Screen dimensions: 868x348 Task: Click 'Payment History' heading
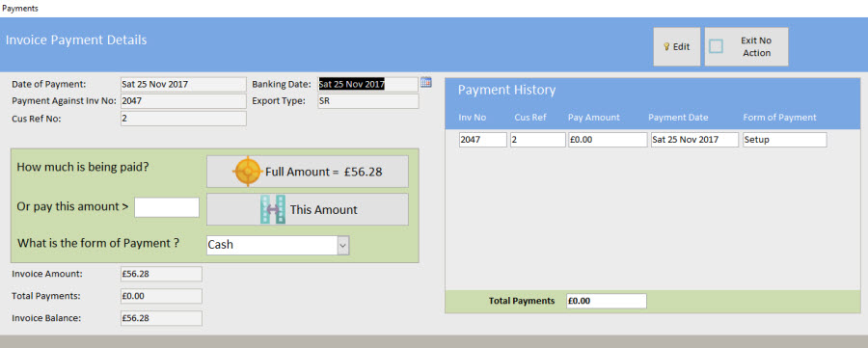coord(506,90)
